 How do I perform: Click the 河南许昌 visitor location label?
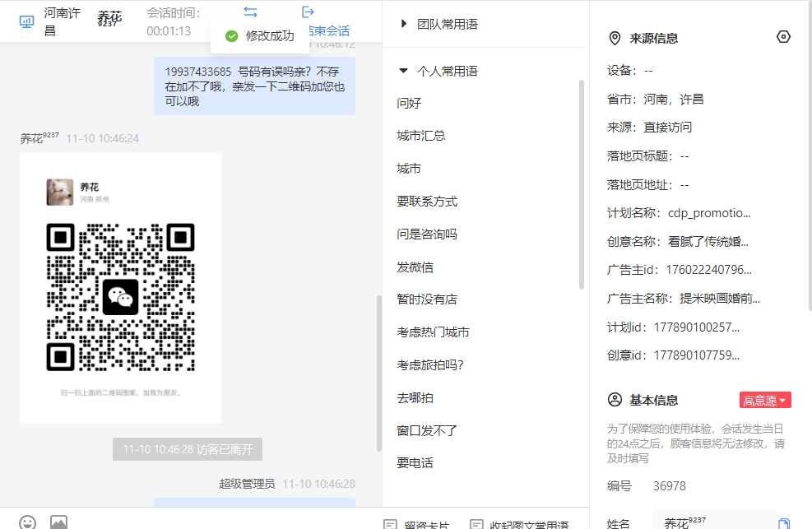(x=63, y=21)
